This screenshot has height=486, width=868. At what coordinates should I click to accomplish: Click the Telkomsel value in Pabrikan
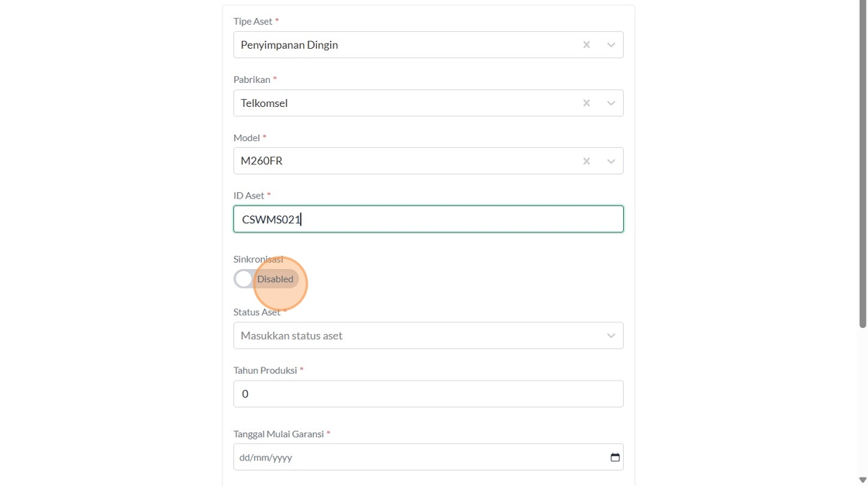click(264, 103)
